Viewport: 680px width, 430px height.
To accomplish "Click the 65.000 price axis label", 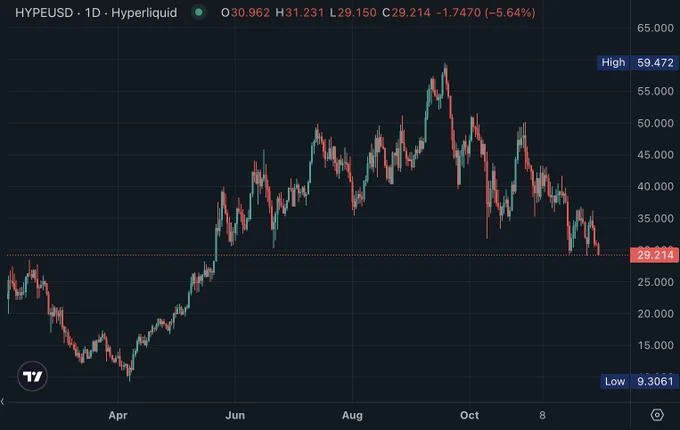I will click(655, 28).
